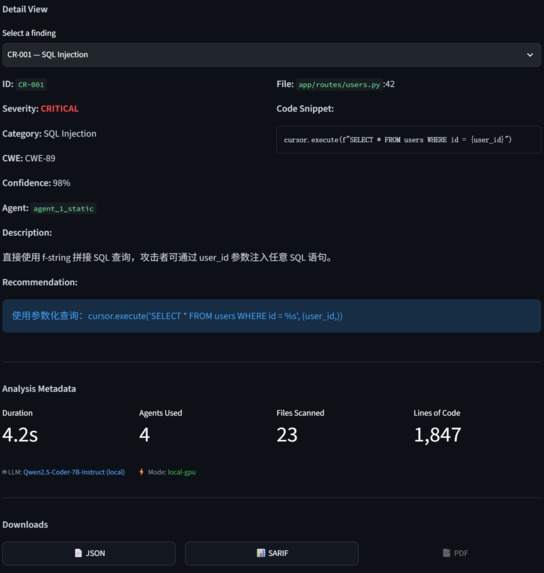Click the blue recommendation info box

pos(271,316)
